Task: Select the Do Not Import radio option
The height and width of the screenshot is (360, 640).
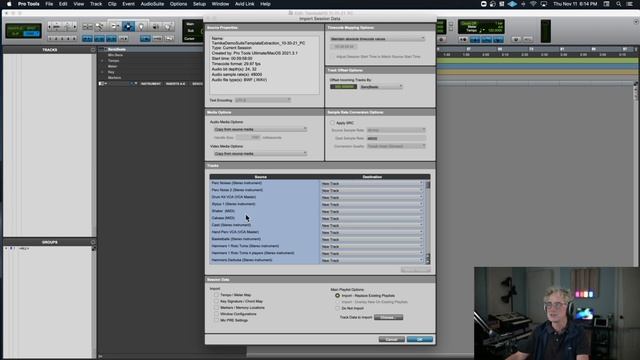Action: pyautogui.click(x=337, y=308)
